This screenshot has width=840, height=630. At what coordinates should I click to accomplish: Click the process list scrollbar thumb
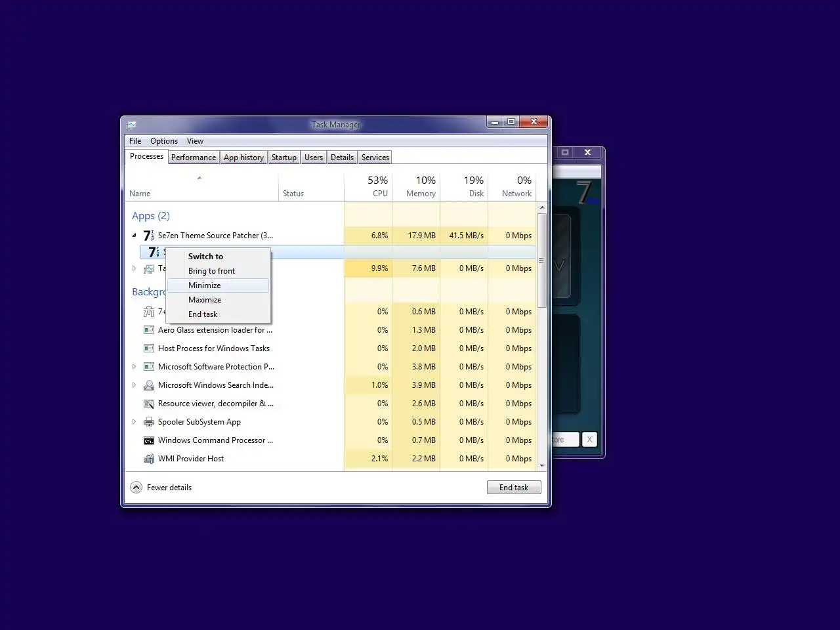(x=541, y=260)
